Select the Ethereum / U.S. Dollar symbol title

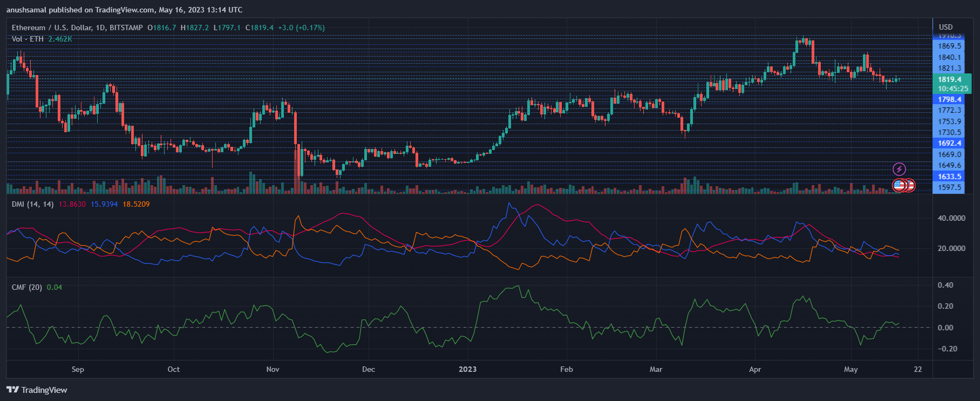point(77,28)
